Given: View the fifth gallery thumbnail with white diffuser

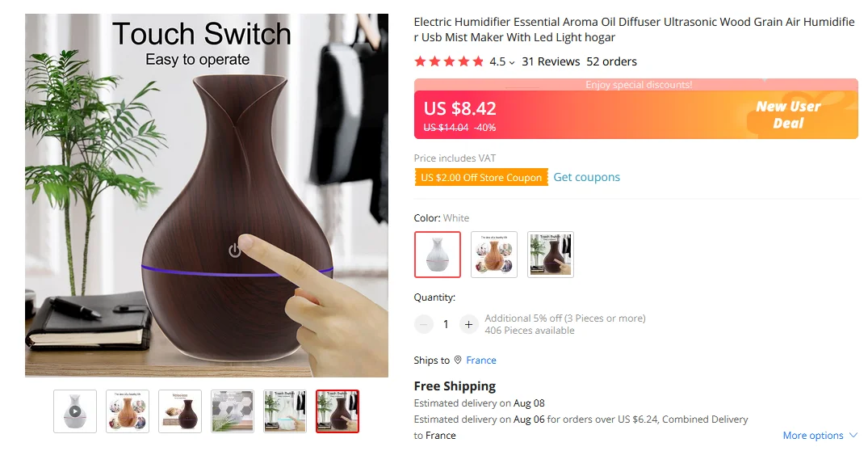Looking at the screenshot, I should (285, 411).
